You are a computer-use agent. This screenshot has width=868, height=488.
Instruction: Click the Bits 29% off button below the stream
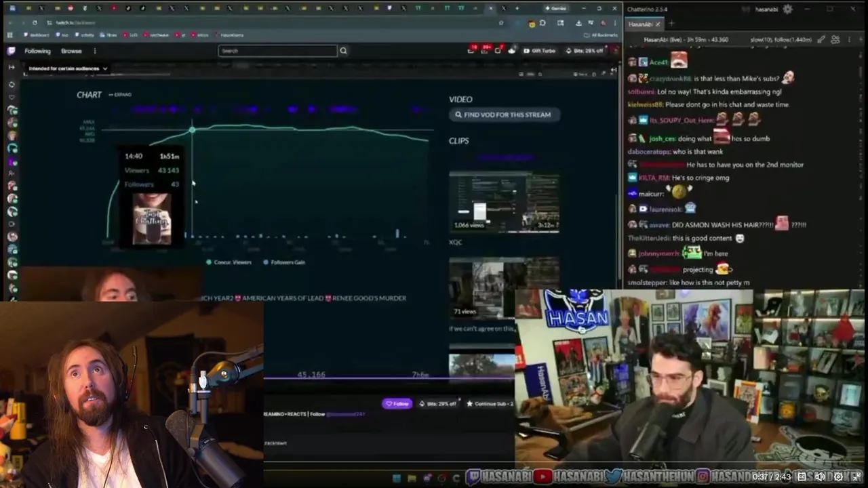(438, 404)
